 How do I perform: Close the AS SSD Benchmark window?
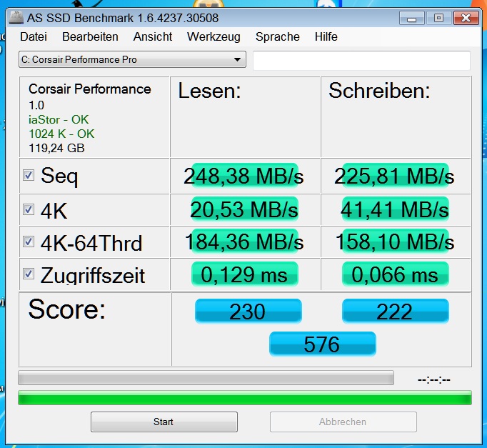click(466, 19)
